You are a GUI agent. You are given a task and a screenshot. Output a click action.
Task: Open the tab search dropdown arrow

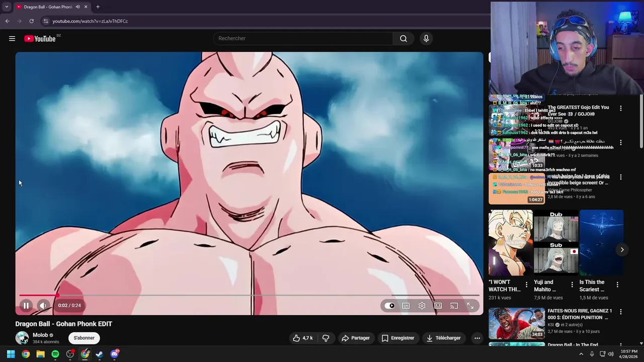coord(7,7)
